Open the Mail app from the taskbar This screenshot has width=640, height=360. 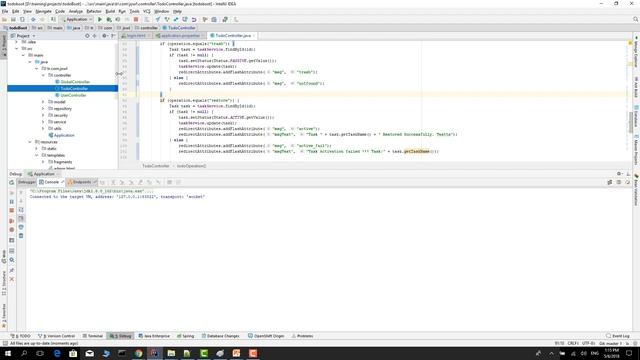(89, 353)
